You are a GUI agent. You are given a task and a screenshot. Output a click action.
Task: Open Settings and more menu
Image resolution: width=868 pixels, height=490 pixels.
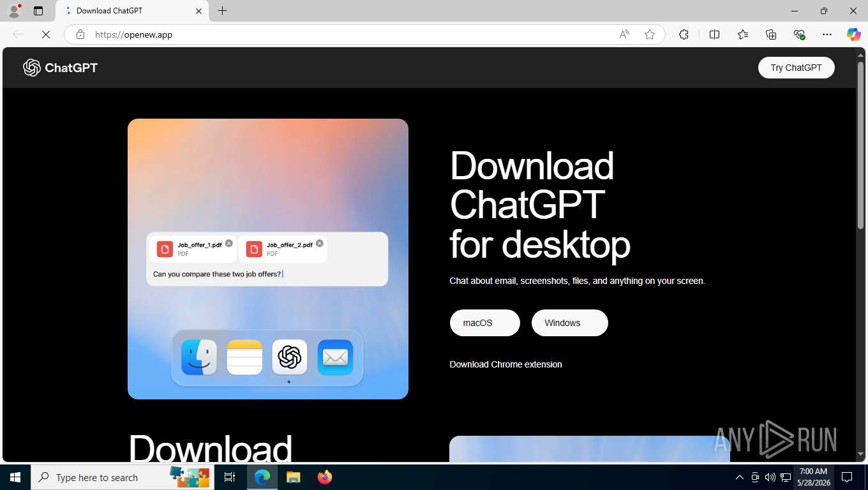tap(827, 34)
